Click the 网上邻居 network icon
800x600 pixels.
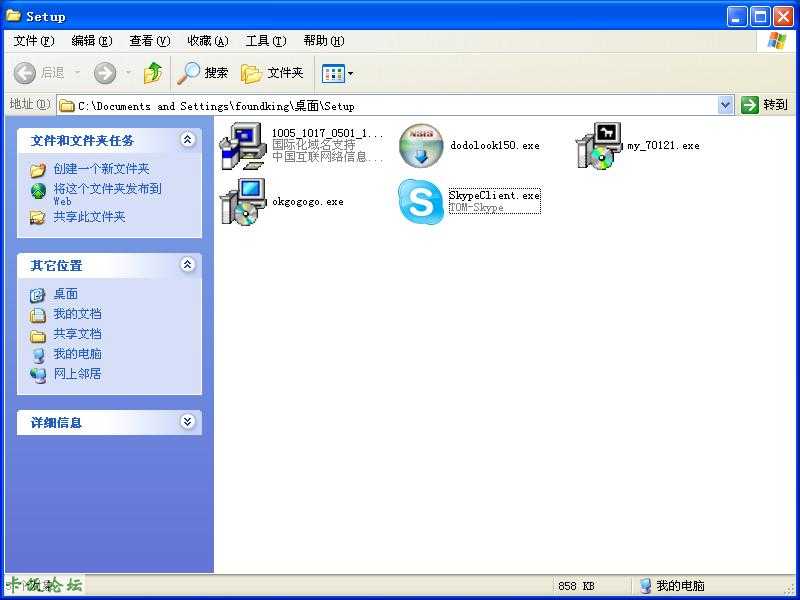coord(38,375)
